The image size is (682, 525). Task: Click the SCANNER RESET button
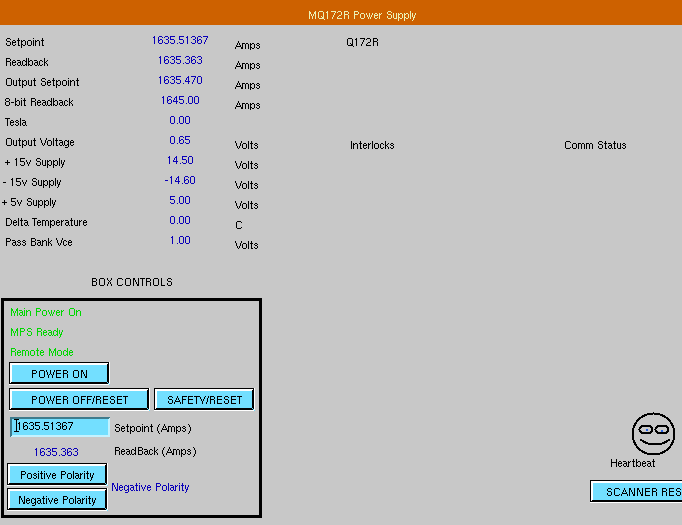click(x=636, y=492)
